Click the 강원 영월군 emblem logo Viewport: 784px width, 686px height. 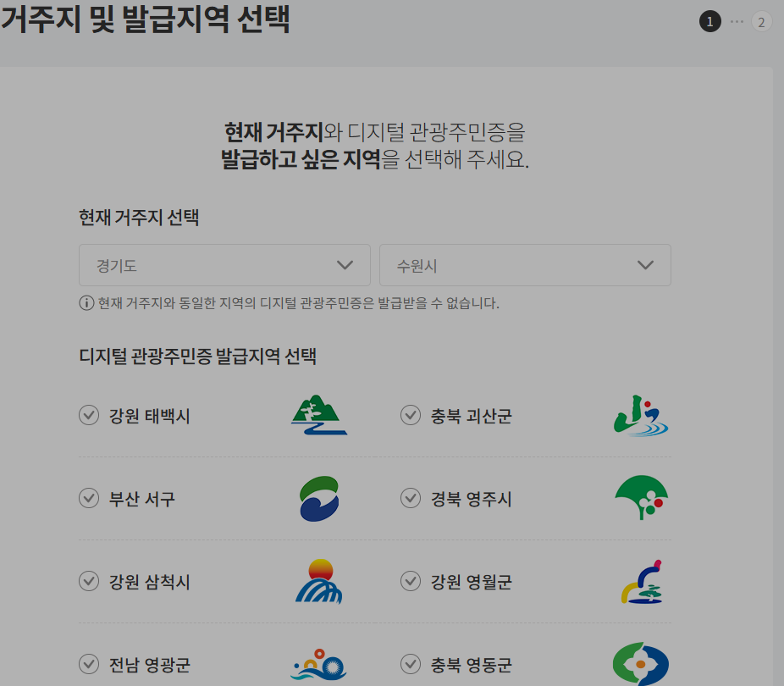[642, 582]
